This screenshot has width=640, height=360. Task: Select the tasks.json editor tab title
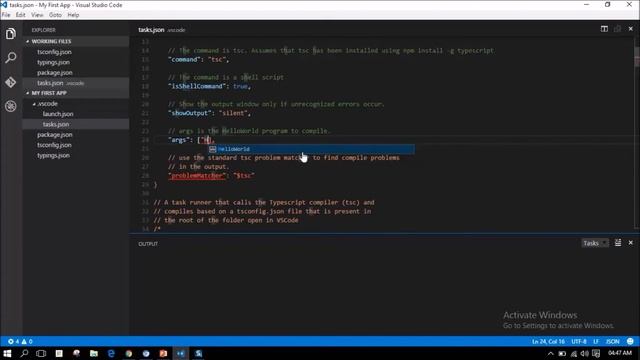pos(151,30)
